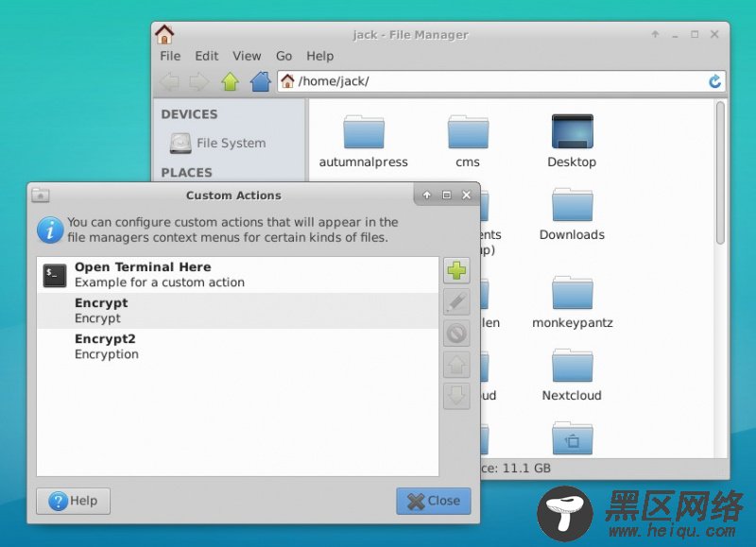The height and width of the screenshot is (547, 756).
Task: Select the cms folder
Action: 468,142
